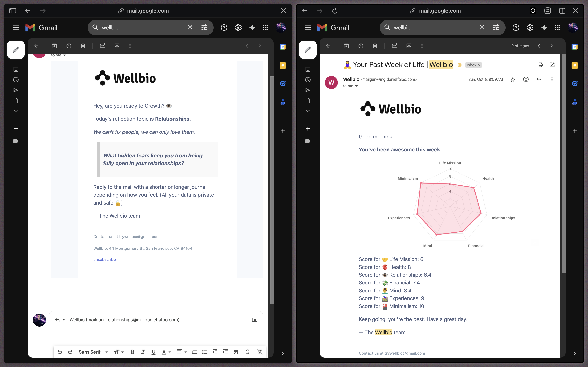Click Mark as unread icon in right window

(394, 46)
